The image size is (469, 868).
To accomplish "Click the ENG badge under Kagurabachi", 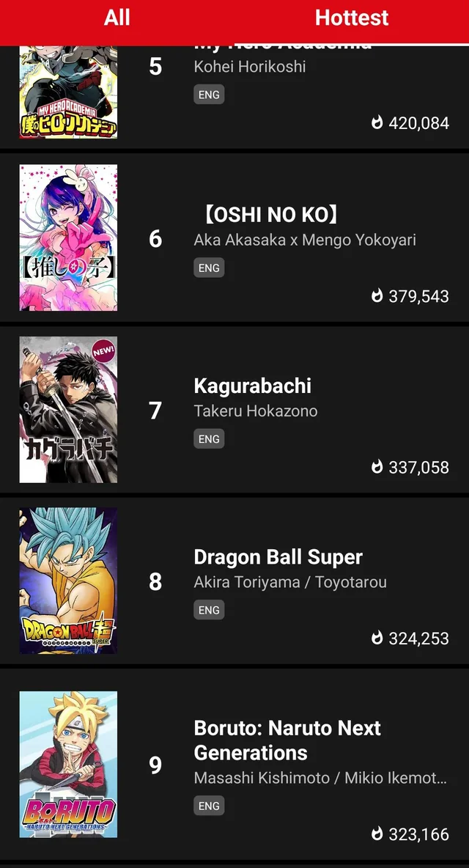I will pyautogui.click(x=209, y=438).
